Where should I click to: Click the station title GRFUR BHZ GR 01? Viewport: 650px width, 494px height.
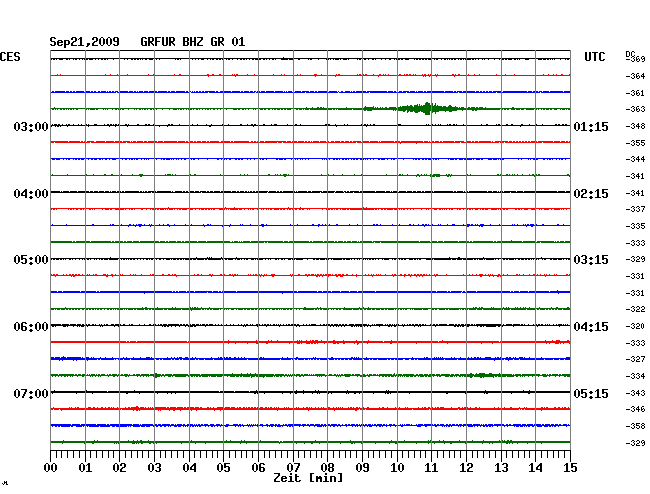click(x=193, y=42)
